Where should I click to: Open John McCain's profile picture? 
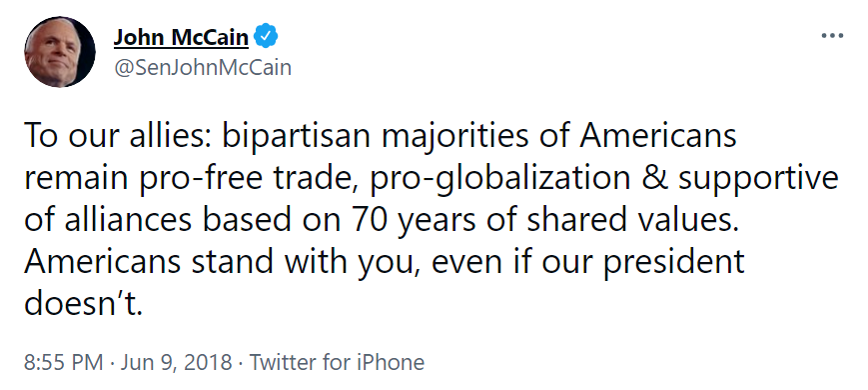tap(60, 52)
